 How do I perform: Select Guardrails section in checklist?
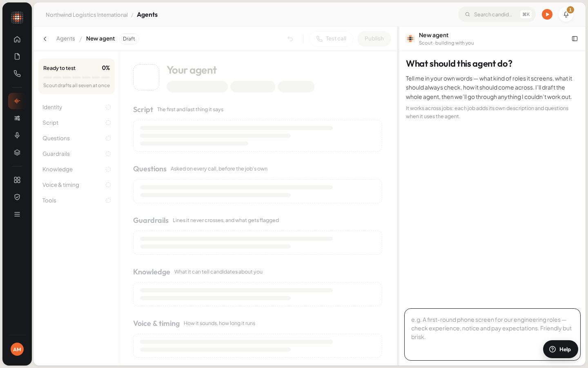pos(76,154)
